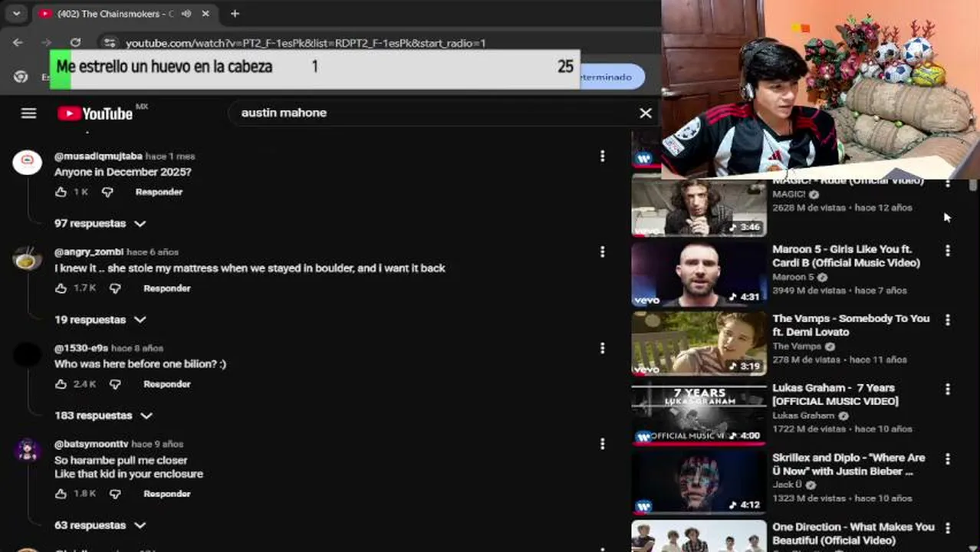Open the @angry_zombi username link
Image resolution: width=980 pixels, height=552 pixels.
click(x=89, y=251)
